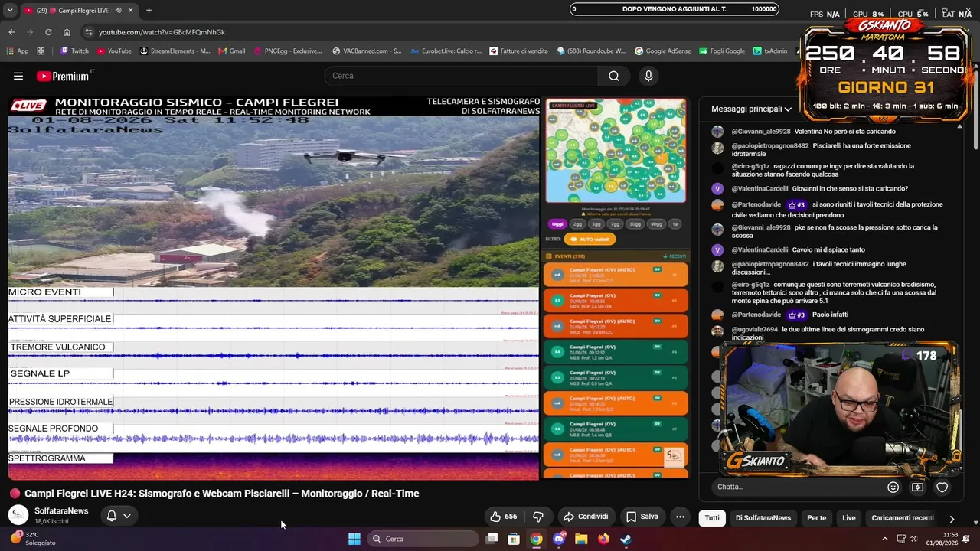Image resolution: width=980 pixels, height=551 pixels.
Task: Select the 7gg time range filter
Action: [615, 224]
